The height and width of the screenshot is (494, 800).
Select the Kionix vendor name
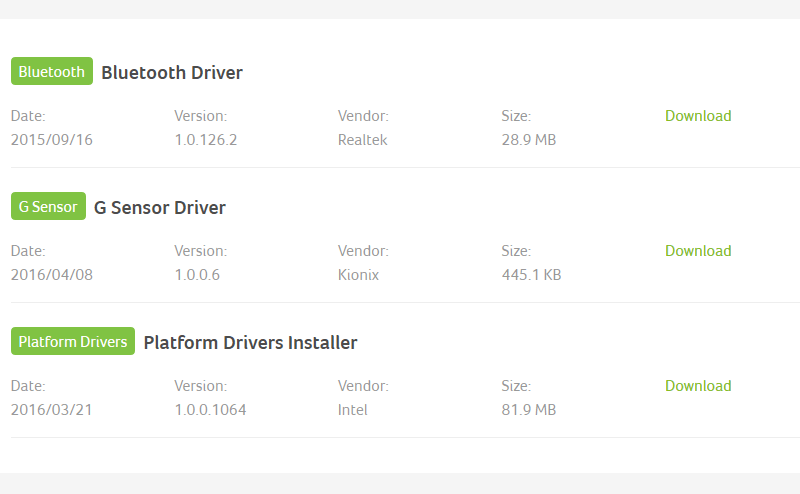pyautogui.click(x=358, y=275)
